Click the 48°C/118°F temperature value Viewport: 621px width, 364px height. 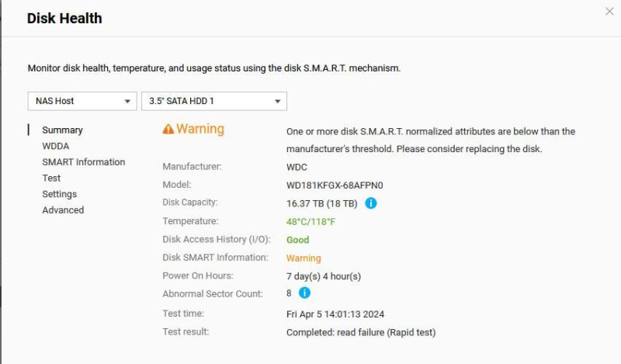pyautogui.click(x=311, y=222)
